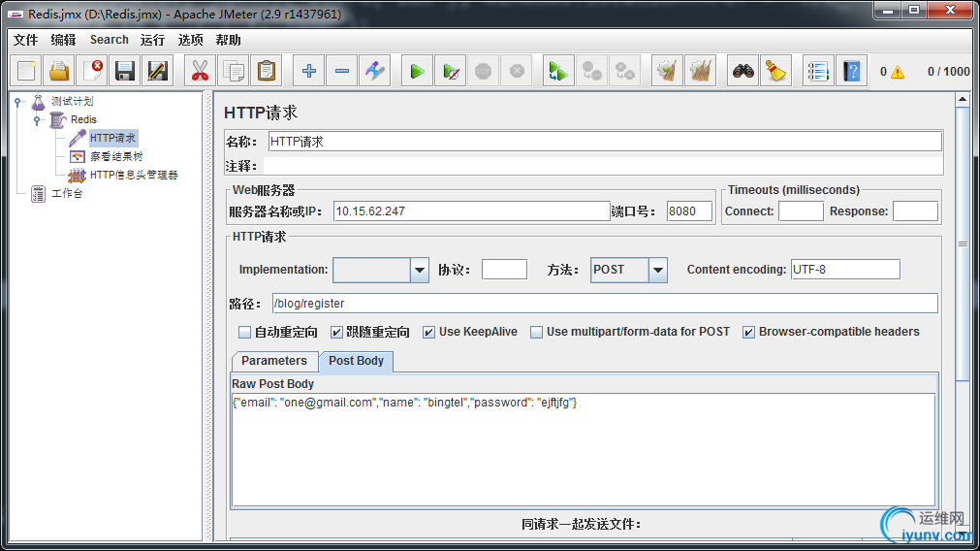The image size is (980, 551).
Task: Click the 注释 comment field
Action: [x=603, y=166]
